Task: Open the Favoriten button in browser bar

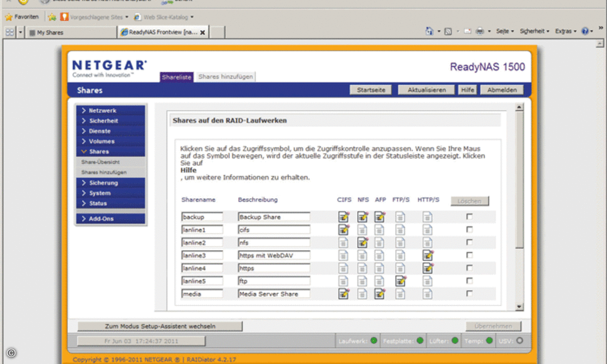Action: click(x=22, y=17)
